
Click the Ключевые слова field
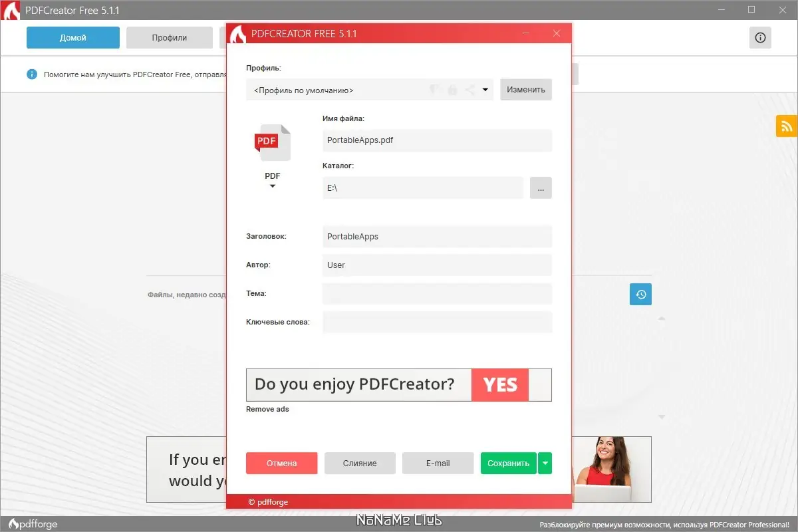(437, 322)
